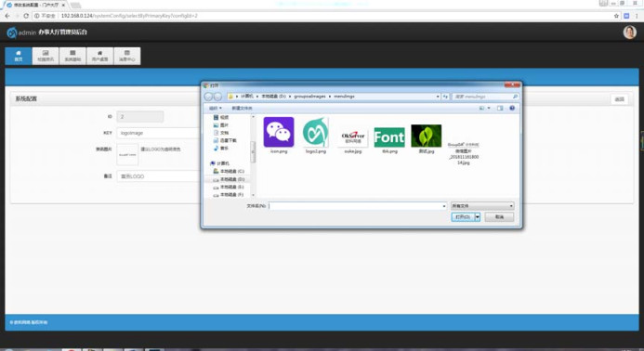Click the KEY field containing logoImage

[x=159, y=133]
